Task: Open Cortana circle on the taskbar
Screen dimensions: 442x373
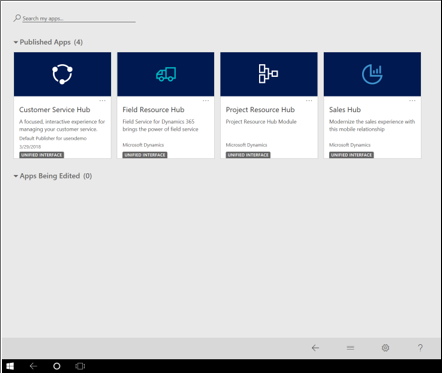Action: [57, 366]
